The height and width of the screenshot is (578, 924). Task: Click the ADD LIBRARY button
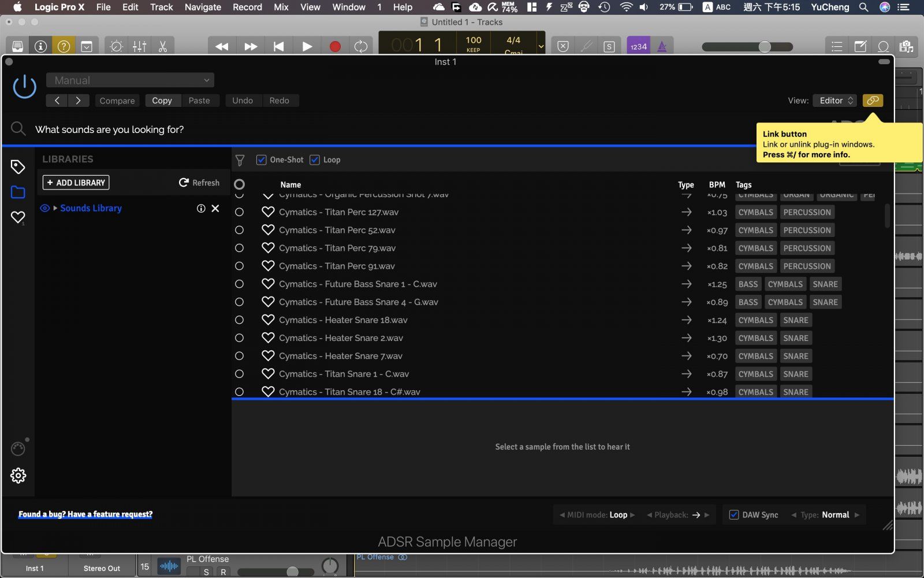click(76, 183)
